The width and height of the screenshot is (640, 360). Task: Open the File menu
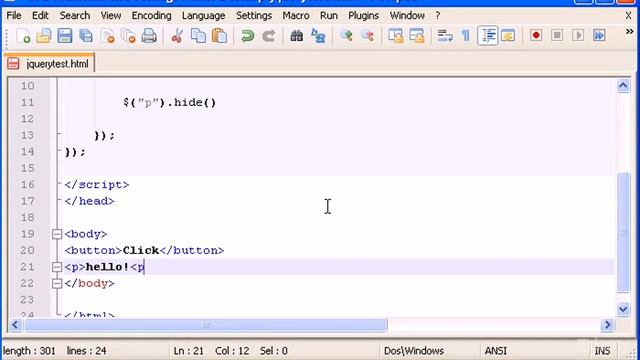click(14, 16)
